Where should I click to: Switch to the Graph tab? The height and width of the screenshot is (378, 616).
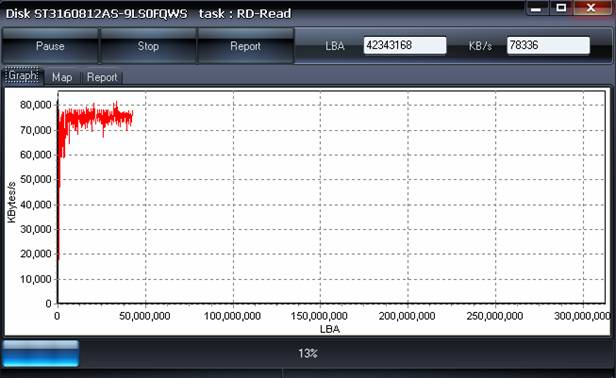pos(23,75)
